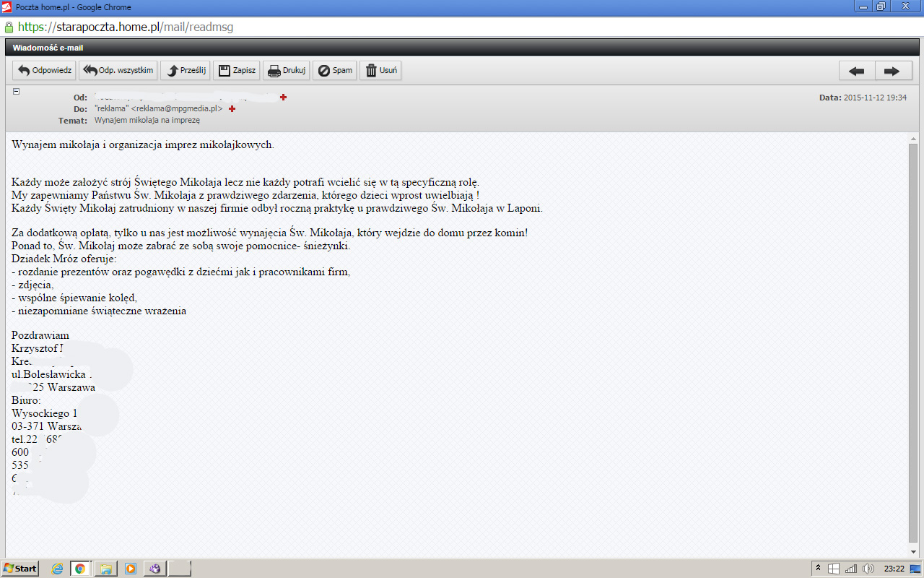
Task: Open the volume speaker tray icon
Action: [868, 569]
